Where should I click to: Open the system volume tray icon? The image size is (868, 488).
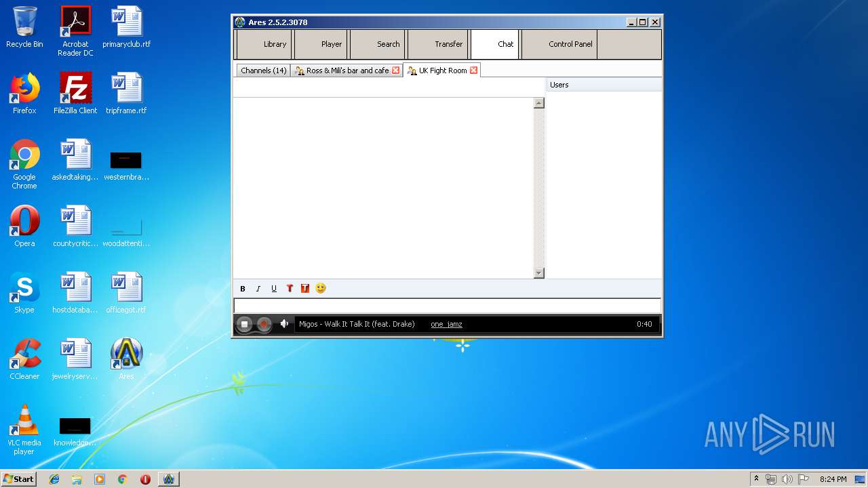[787, 479]
